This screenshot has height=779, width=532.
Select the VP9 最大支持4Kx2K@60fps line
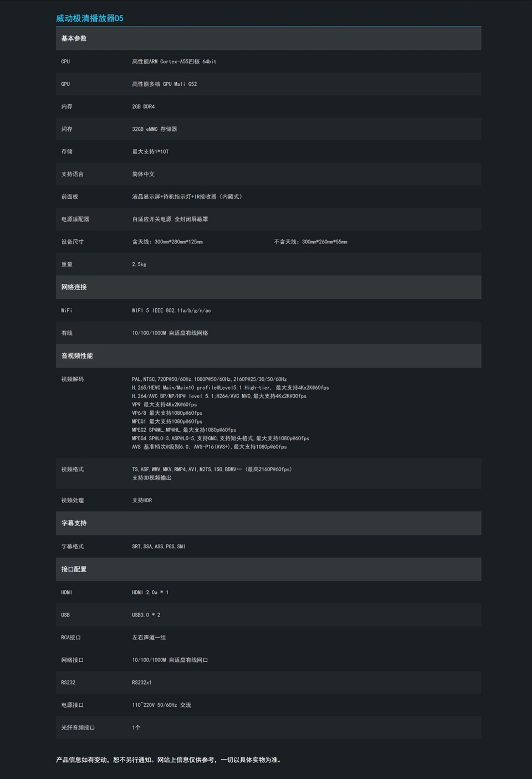tap(164, 405)
